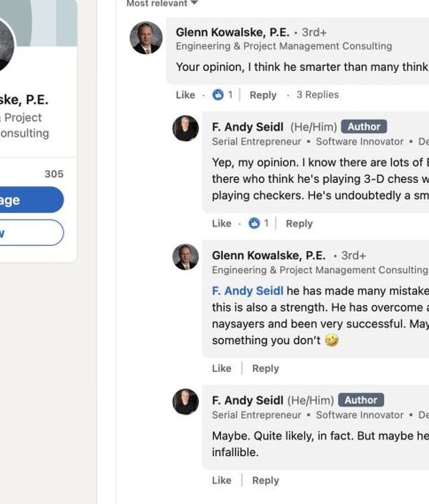Image resolution: width=429 pixels, height=504 pixels.
Task: Click the thumbs-up reaction icon on Glenn's top comment
Action: (x=218, y=95)
